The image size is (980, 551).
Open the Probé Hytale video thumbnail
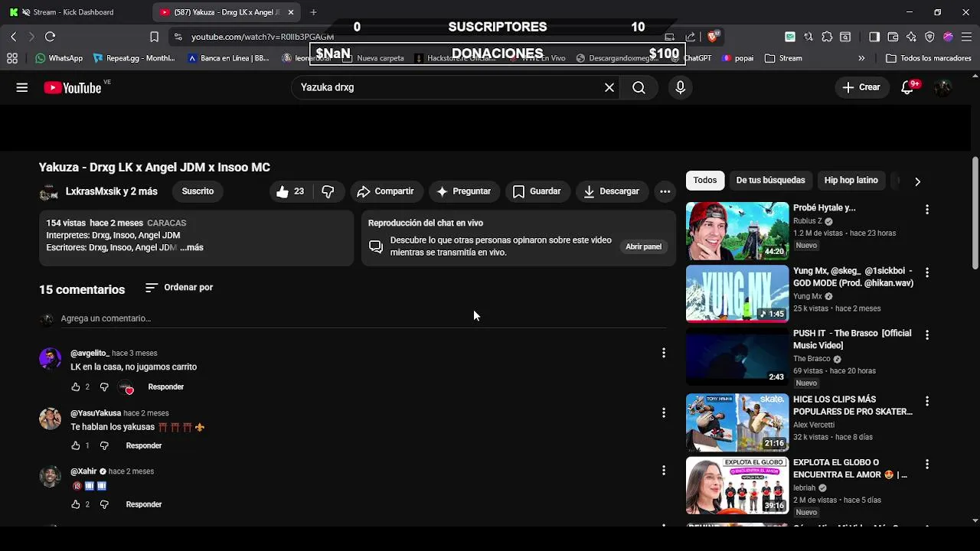(737, 231)
